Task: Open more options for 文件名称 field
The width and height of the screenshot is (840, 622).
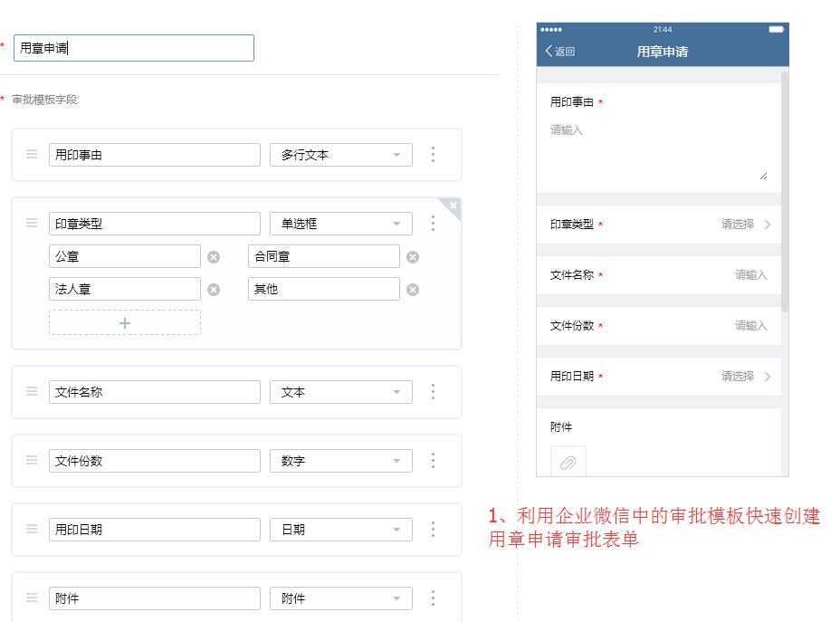Action: click(x=433, y=391)
